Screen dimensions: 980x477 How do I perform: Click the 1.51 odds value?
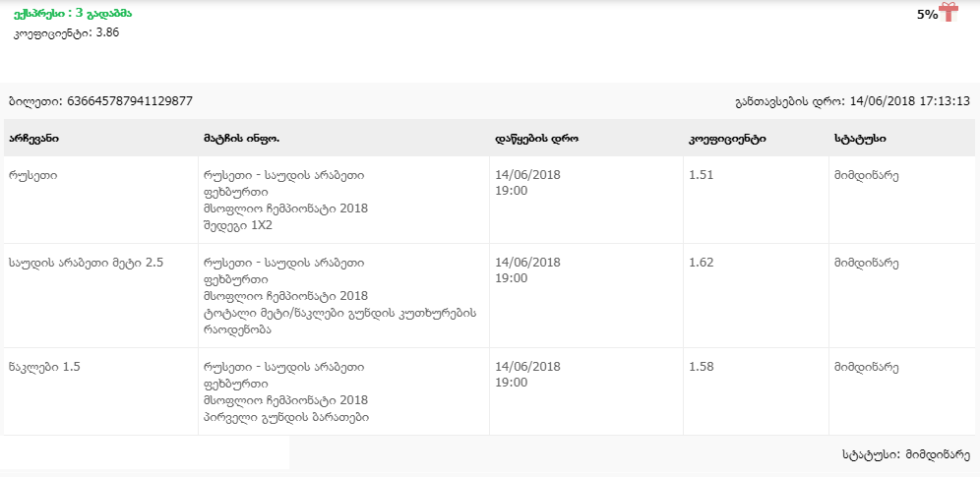[x=702, y=176]
